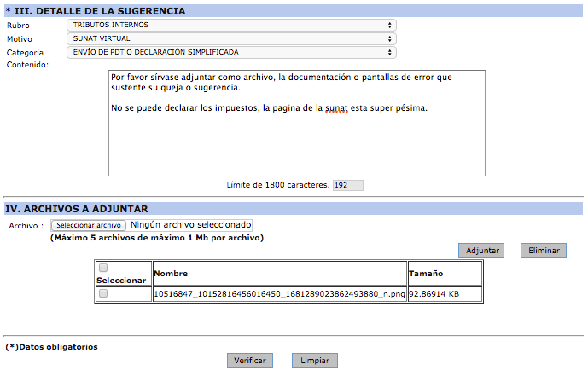Screen dimensions: 588x376
Task: Click the Ningún archivo seleccionado label
Action: click(x=191, y=225)
